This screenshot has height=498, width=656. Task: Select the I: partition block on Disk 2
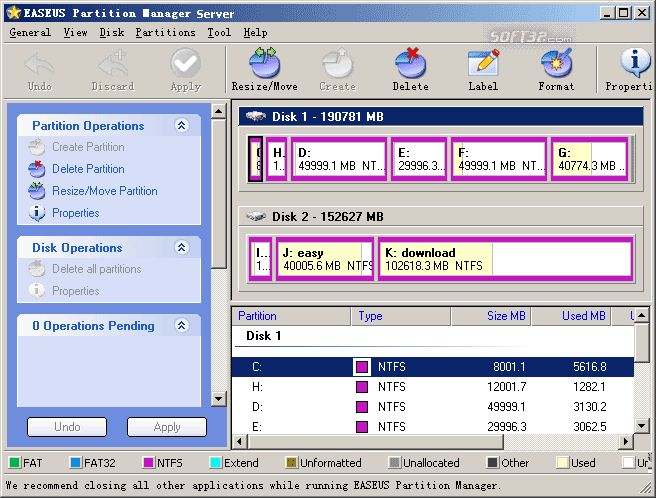point(260,259)
